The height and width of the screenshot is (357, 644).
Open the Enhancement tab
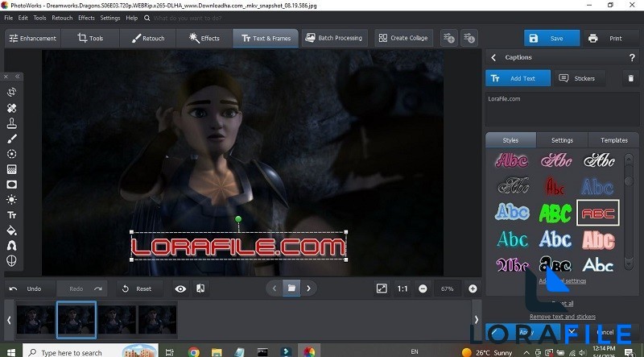click(33, 38)
